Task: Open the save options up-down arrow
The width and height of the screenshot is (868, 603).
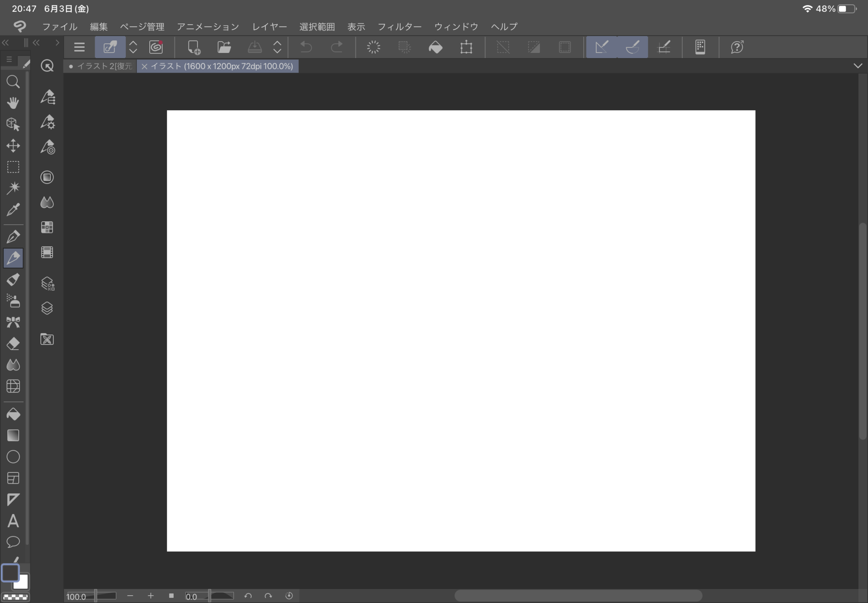Action: coord(277,47)
